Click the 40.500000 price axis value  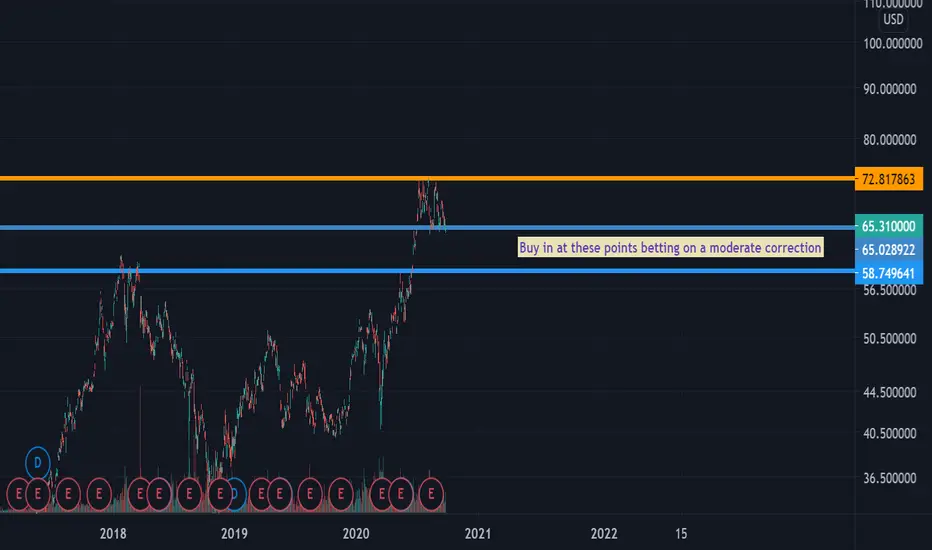[890, 433]
